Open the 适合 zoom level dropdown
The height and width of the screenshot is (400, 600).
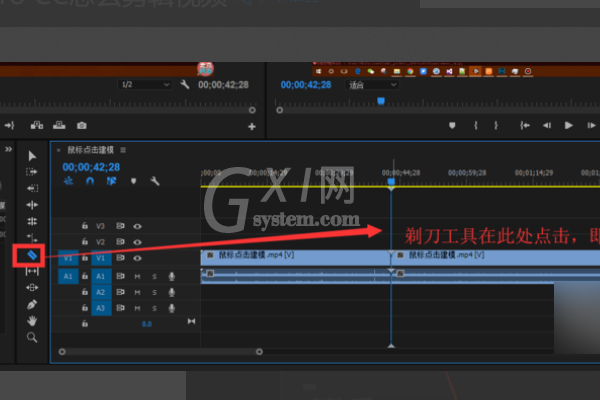click(372, 85)
